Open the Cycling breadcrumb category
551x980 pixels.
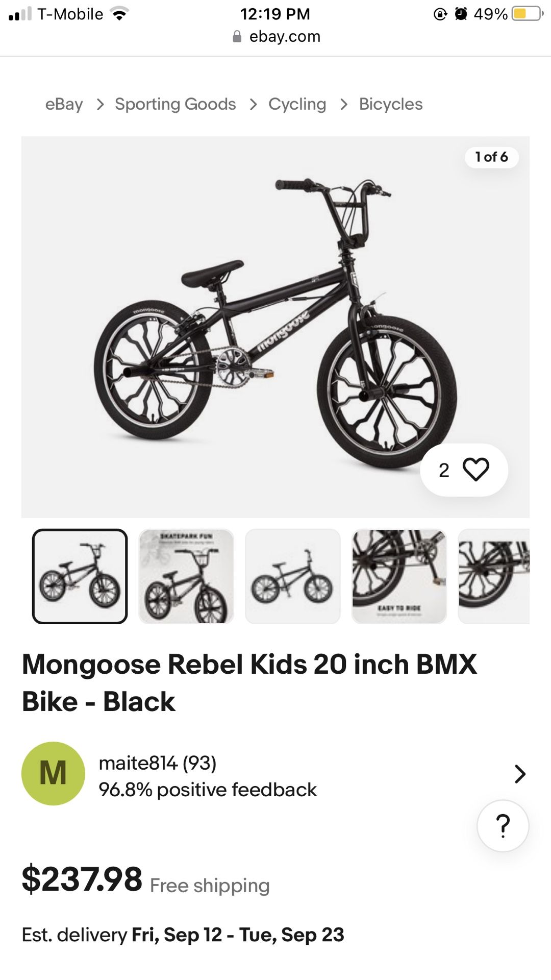(x=297, y=104)
